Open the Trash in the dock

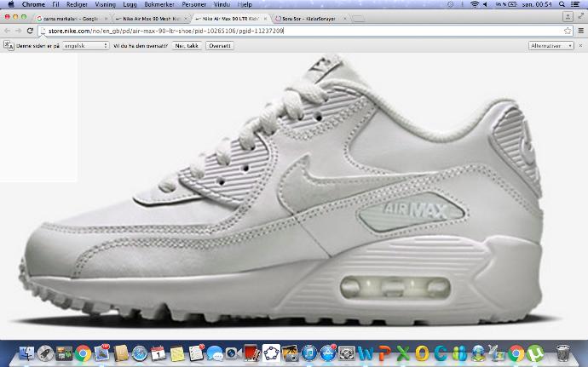(563, 353)
